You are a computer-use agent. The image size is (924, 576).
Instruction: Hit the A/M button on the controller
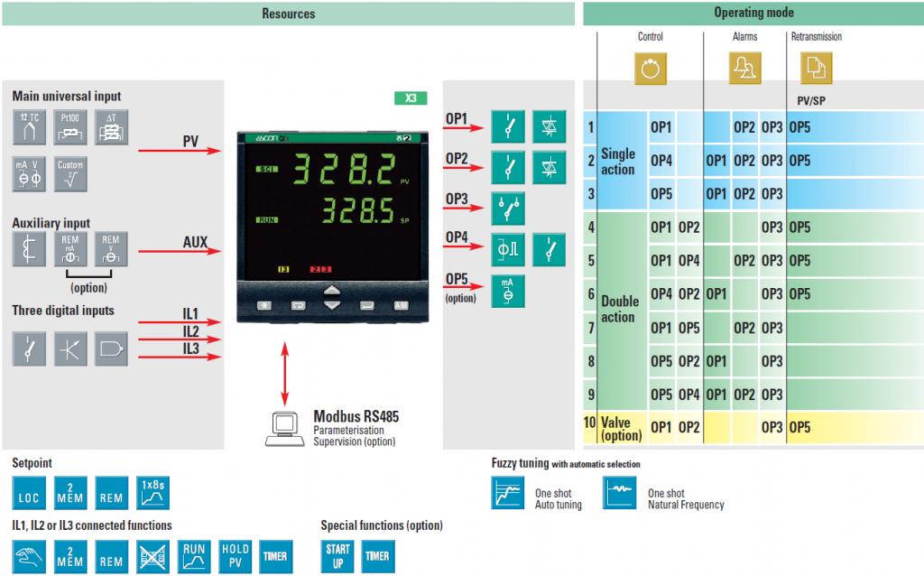point(402,305)
